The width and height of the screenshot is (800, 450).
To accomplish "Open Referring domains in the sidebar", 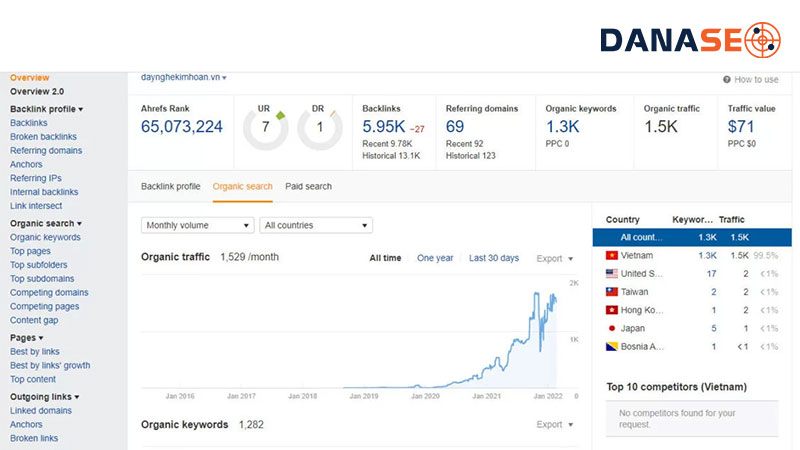I will tap(46, 151).
